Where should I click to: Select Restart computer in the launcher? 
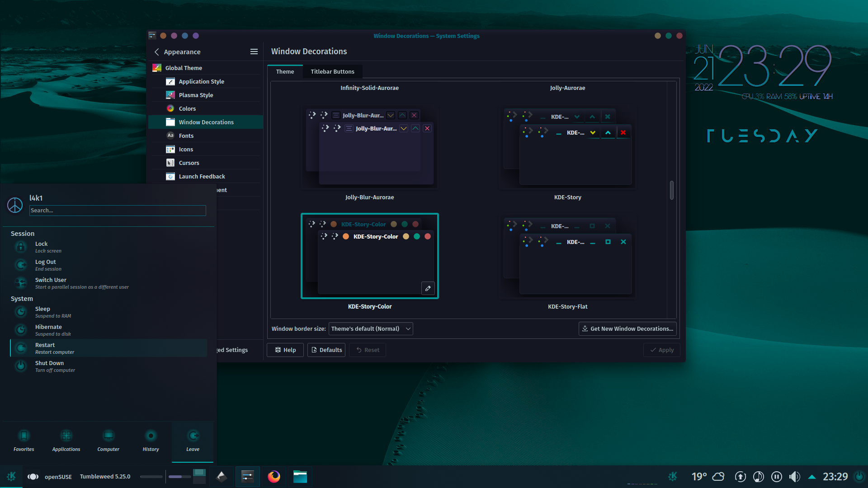[108, 348]
